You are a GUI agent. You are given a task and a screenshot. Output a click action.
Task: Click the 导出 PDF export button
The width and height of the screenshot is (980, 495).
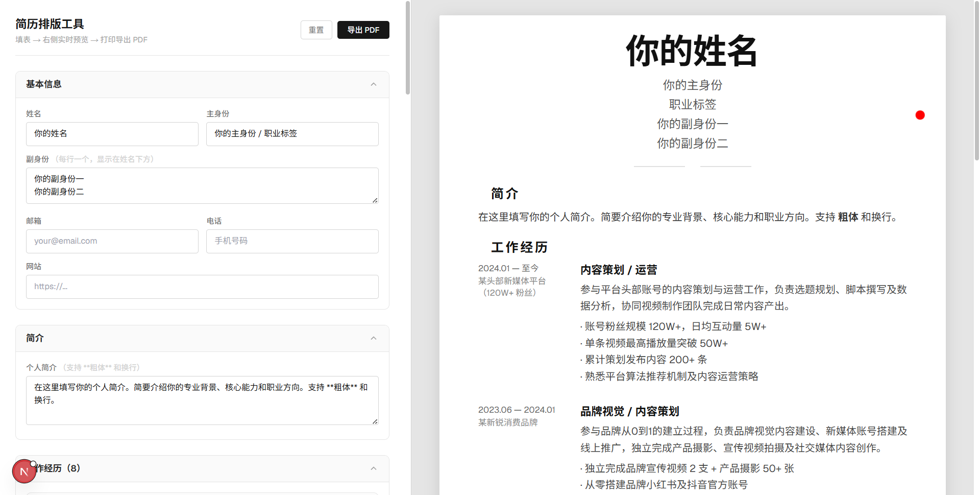(363, 30)
